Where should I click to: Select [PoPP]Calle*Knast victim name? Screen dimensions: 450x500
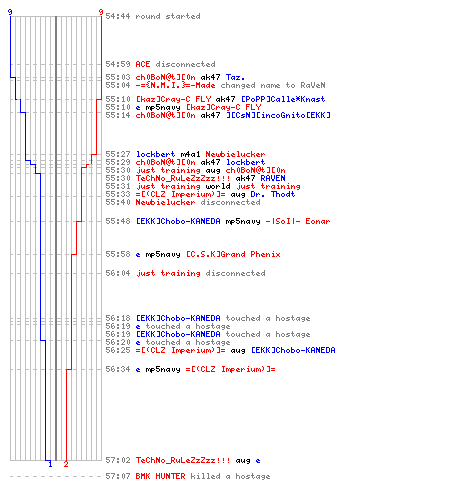click(x=283, y=99)
